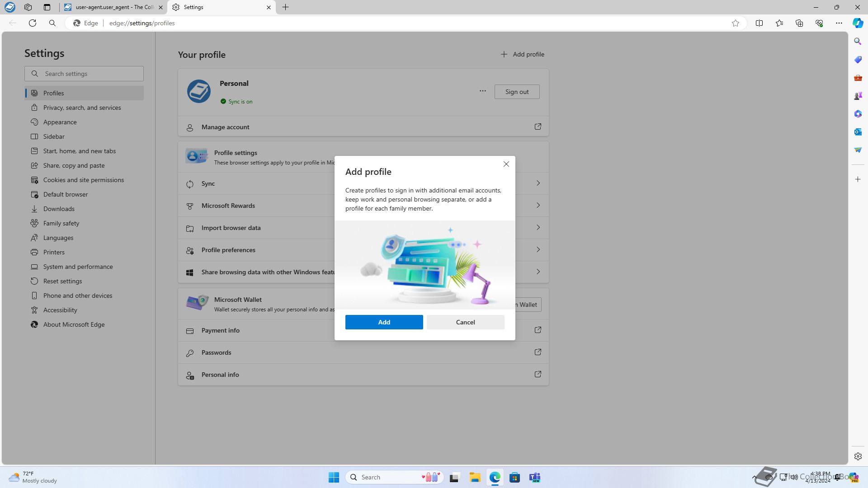The width and height of the screenshot is (868, 488).
Task: Open Family safety settings
Action: (x=84, y=223)
